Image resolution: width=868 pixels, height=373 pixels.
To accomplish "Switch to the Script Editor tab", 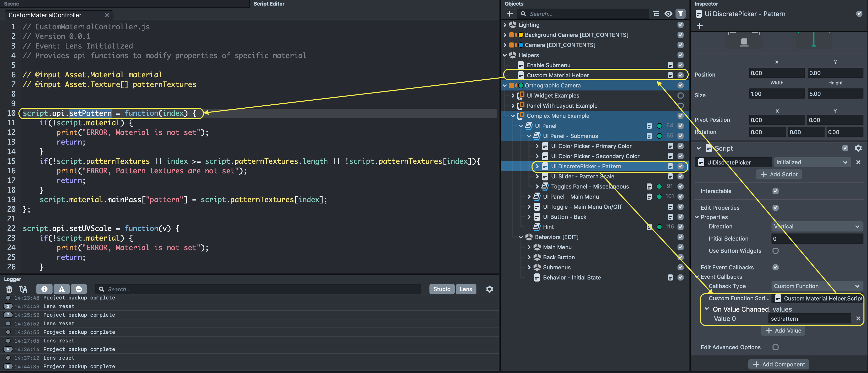I will tap(269, 4).
